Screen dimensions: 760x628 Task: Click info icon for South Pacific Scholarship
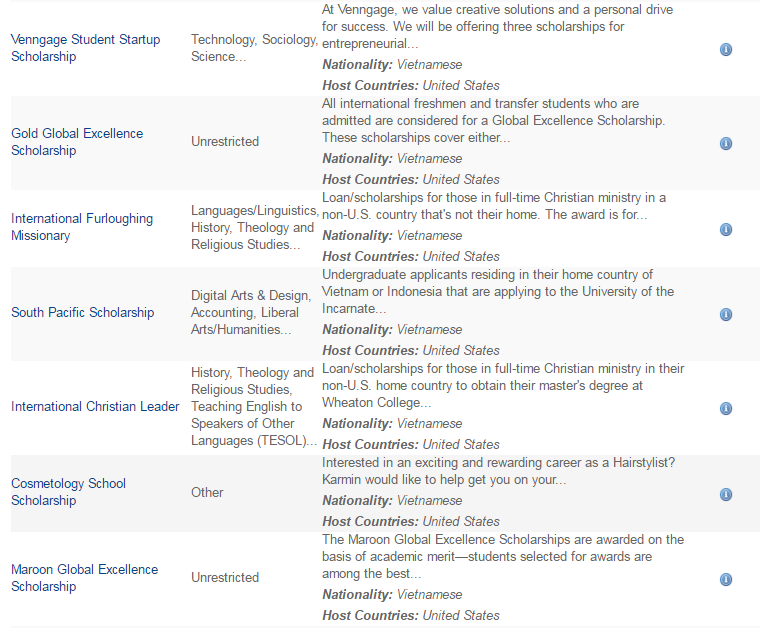pos(726,314)
